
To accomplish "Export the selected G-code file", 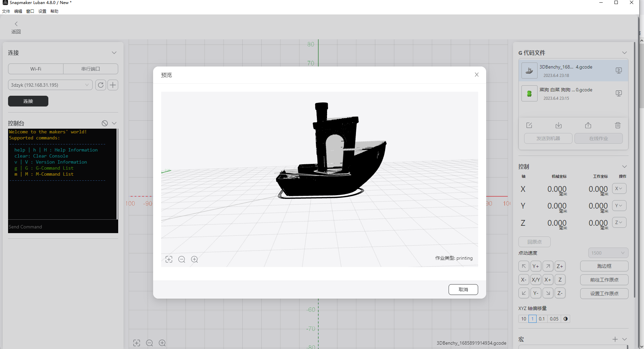I will coord(588,125).
